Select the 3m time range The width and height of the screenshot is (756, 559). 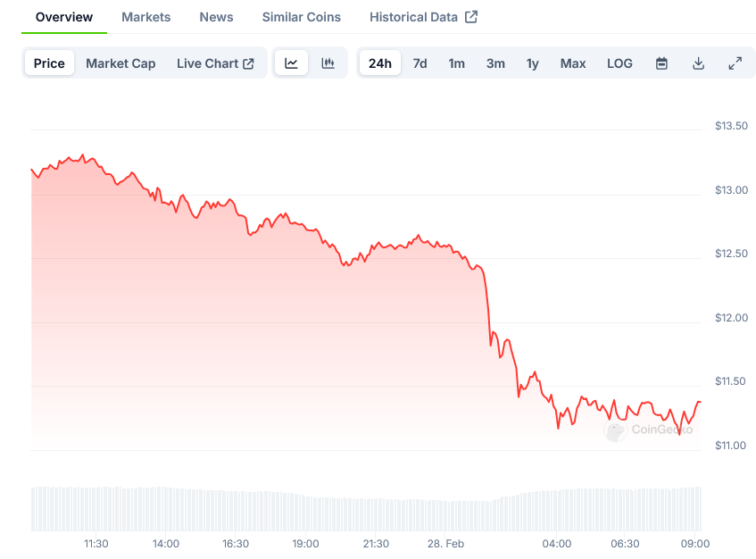(x=495, y=63)
